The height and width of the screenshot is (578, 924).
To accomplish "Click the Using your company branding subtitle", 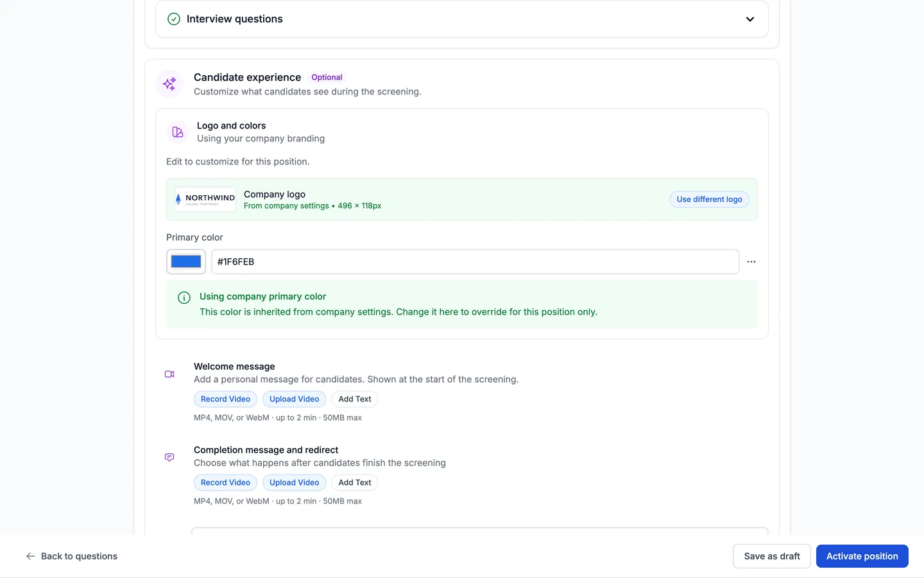I will 261,138.
